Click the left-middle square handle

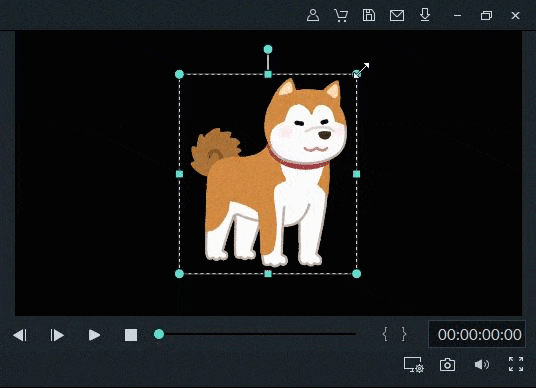pos(179,174)
